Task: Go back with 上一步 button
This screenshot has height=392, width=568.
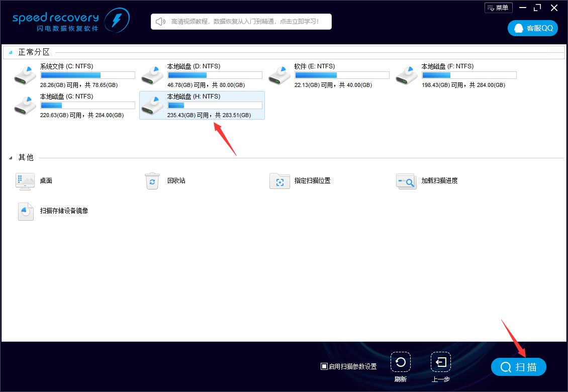Action: pos(440,362)
